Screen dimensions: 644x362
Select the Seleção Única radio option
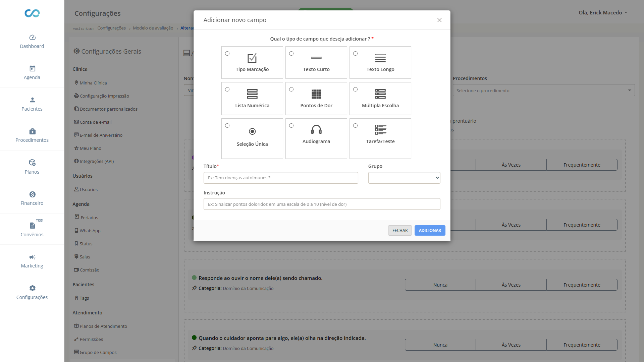coord(227,126)
